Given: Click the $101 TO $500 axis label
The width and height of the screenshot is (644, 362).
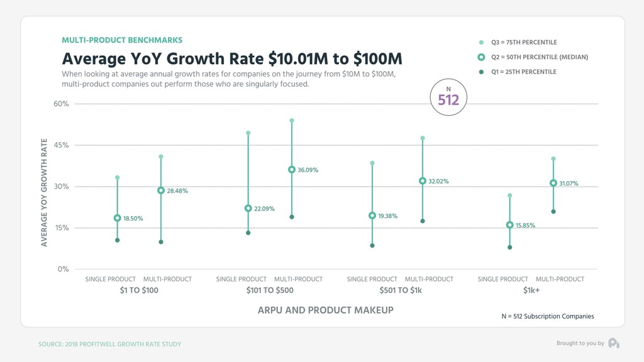Looking at the screenshot, I should pos(270,290).
